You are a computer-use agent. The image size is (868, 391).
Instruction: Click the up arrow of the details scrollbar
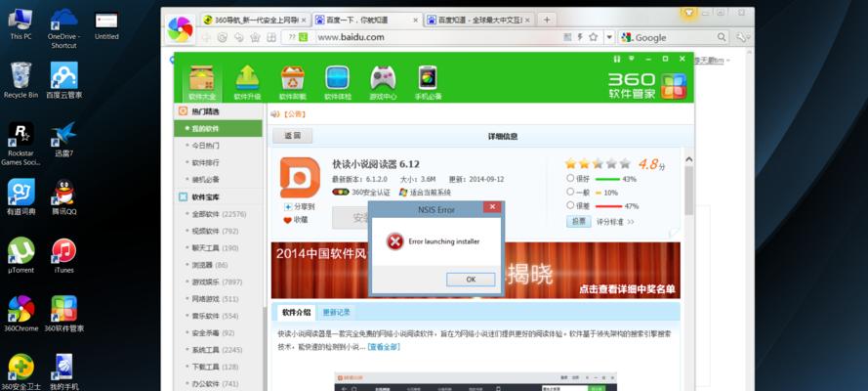[688, 159]
